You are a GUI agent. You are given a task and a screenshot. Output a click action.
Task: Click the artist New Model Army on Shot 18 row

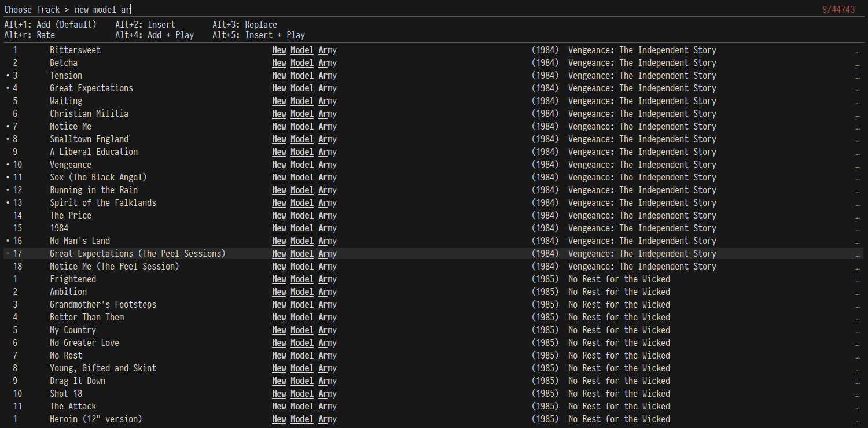click(x=304, y=393)
